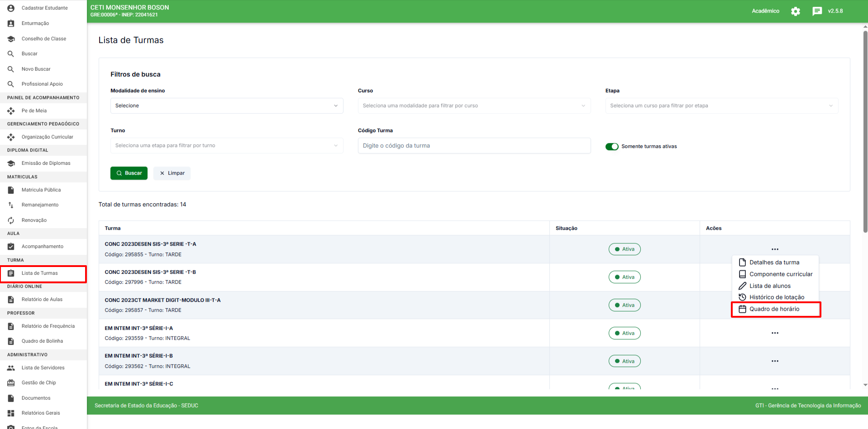Toggle the Somente turmas ativas switch
The height and width of the screenshot is (429, 868).
coord(612,147)
